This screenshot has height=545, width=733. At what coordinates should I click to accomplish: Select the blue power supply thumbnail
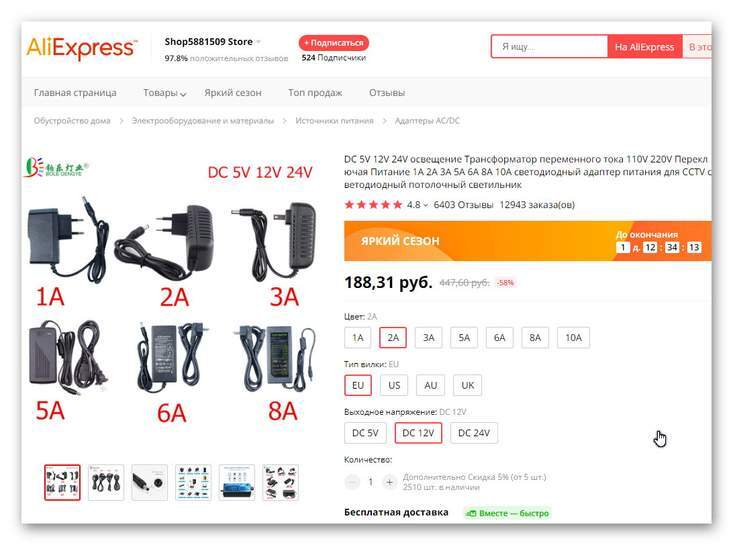237,482
